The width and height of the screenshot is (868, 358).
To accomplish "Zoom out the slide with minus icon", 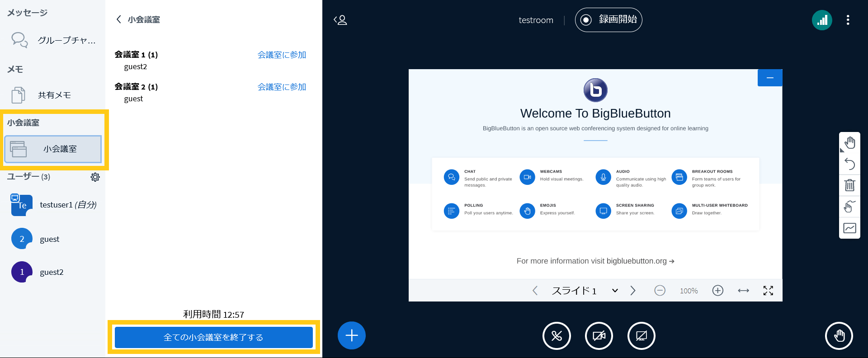I will tap(660, 291).
